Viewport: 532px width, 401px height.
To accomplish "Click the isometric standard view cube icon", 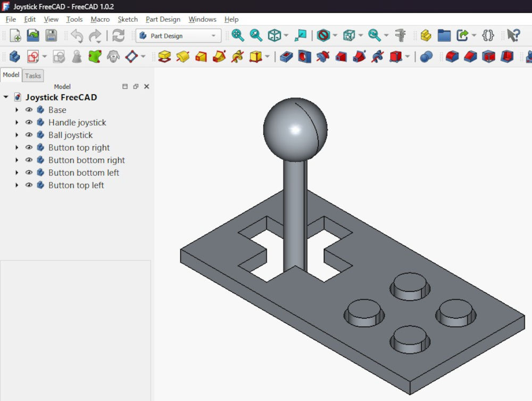I will (x=274, y=35).
